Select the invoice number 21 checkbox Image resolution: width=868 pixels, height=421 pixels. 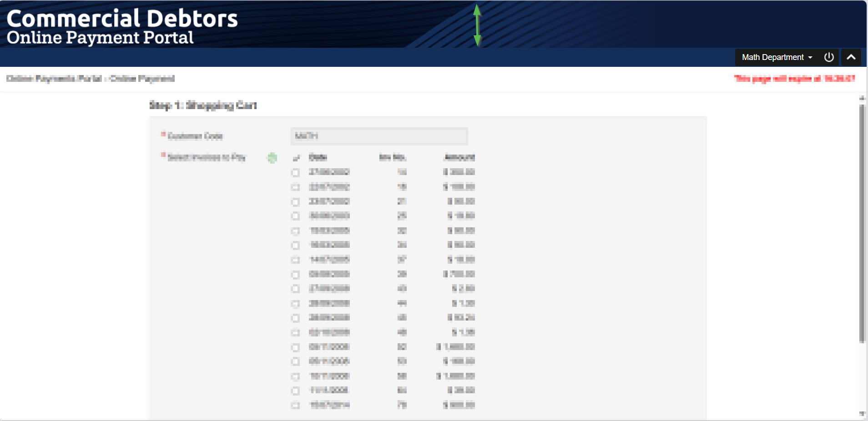coord(296,202)
